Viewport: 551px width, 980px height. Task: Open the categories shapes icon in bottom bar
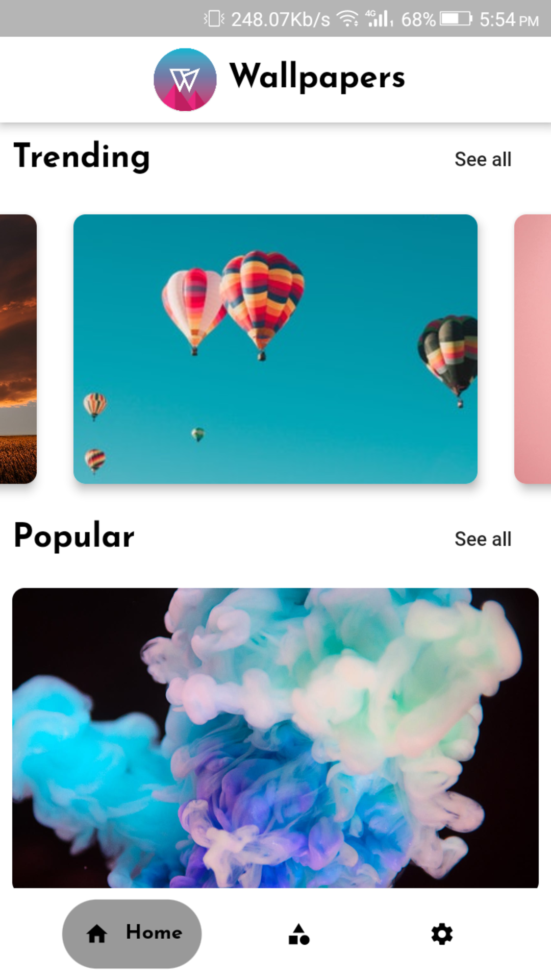pos(299,934)
